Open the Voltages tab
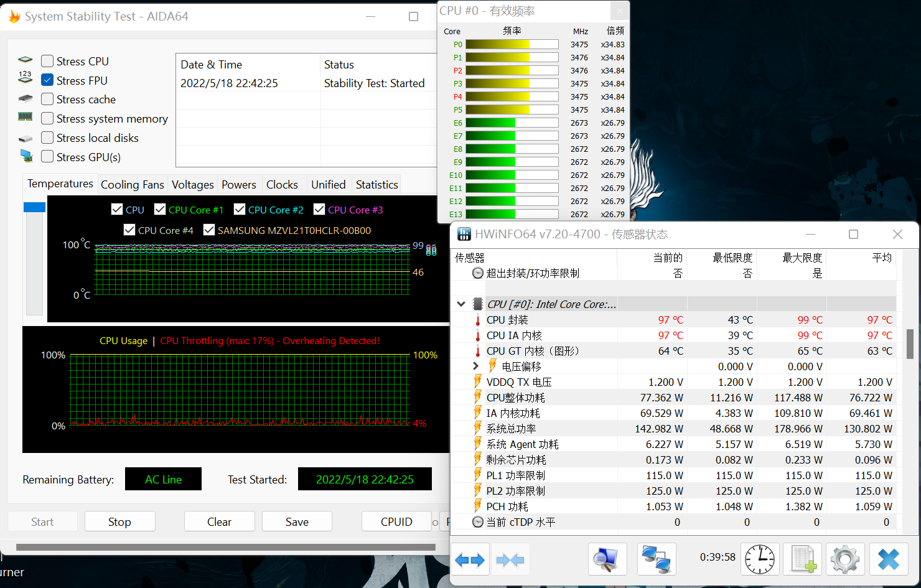This screenshot has height=588, width=921. (x=193, y=185)
